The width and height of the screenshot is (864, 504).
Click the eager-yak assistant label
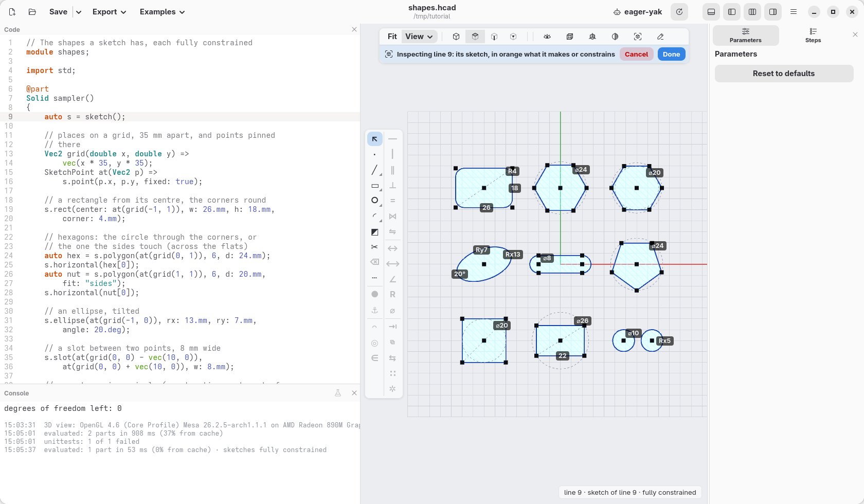(638, 12)
